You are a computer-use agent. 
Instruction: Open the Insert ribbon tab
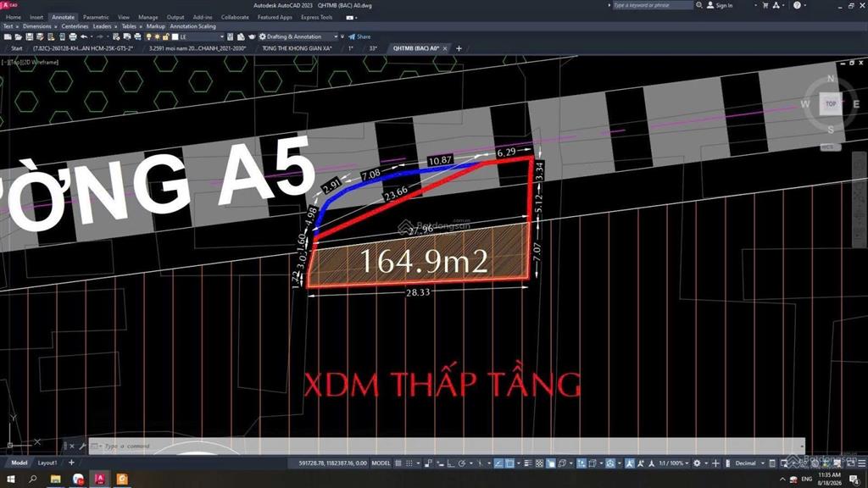click(x=36, y=17)
